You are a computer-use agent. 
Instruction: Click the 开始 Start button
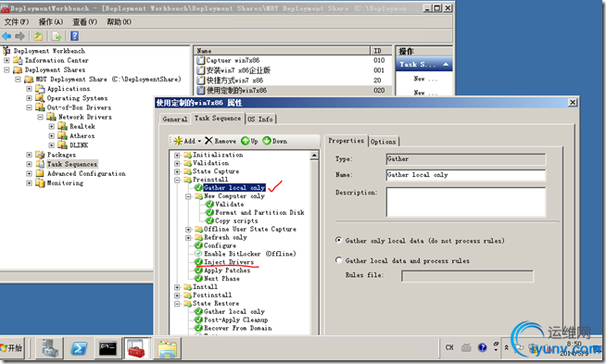coord(12,347)
